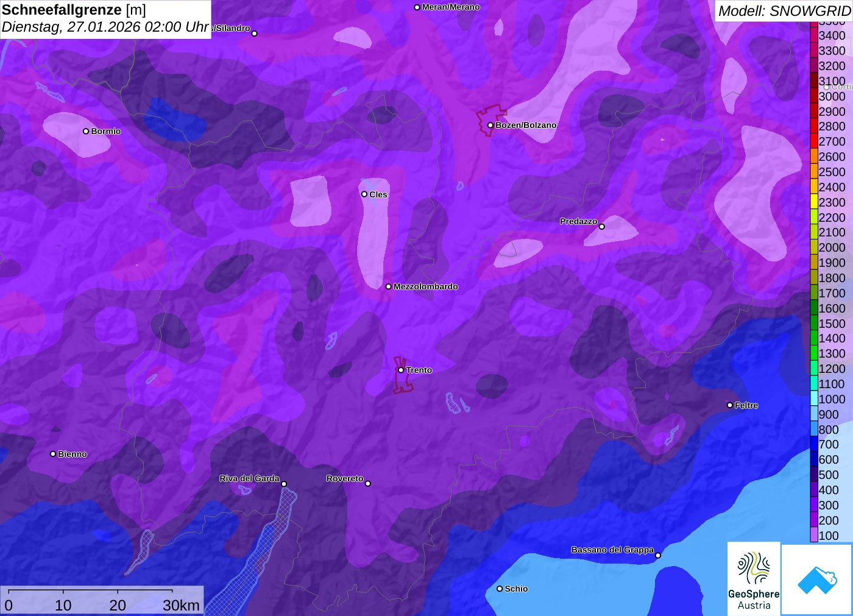Click the 2300 m yellow legend swatch

coord(814,202)
